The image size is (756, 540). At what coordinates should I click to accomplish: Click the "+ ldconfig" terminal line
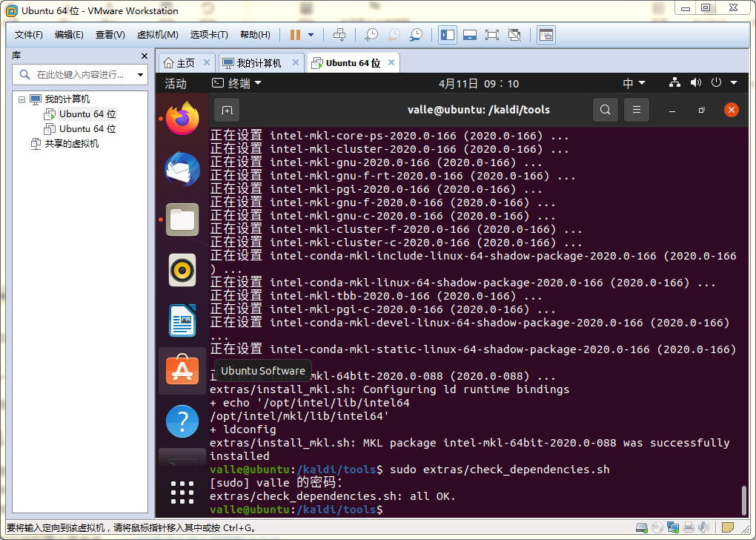coord(243,429)
